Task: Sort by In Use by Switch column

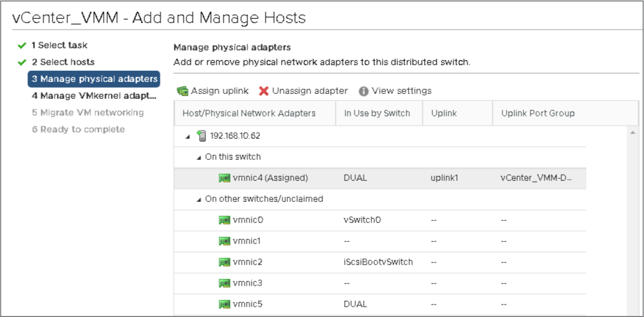Action: pos(379,113)
